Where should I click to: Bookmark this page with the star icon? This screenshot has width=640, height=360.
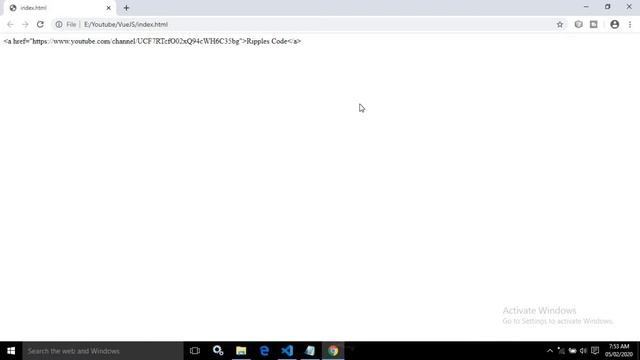tap(560, 24)
